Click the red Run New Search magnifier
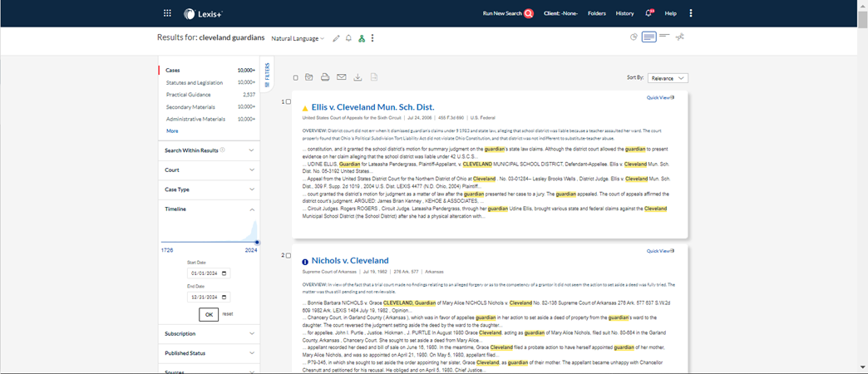 tap(529, 13)
